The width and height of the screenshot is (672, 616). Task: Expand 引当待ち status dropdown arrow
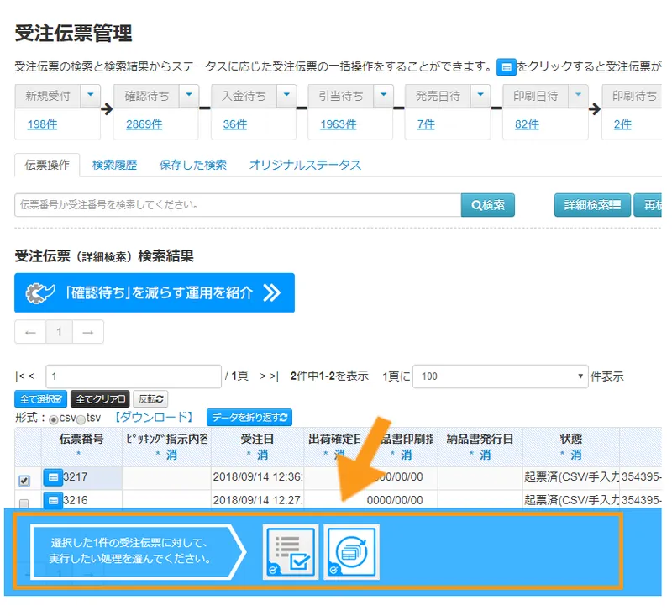[384, 95]
